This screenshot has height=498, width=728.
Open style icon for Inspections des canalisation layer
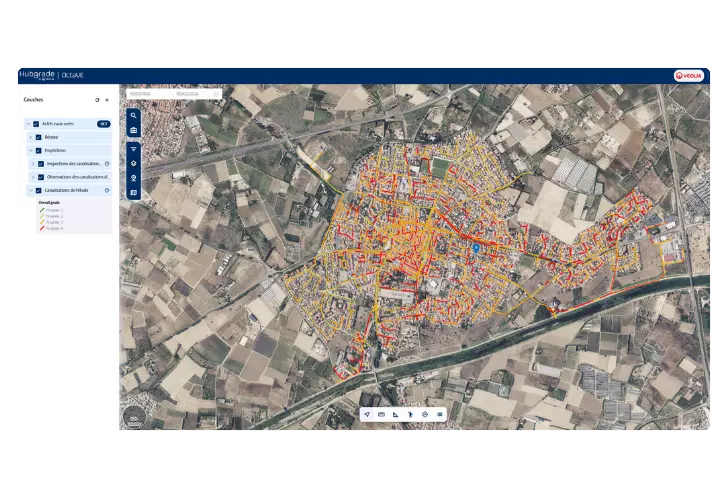coord(107,164)
